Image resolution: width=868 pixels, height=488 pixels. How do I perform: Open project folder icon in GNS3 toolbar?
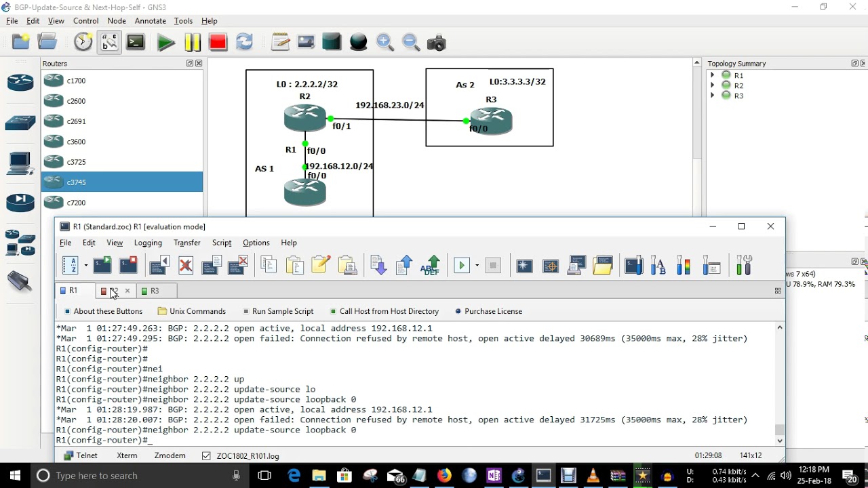tap(47, 42)
